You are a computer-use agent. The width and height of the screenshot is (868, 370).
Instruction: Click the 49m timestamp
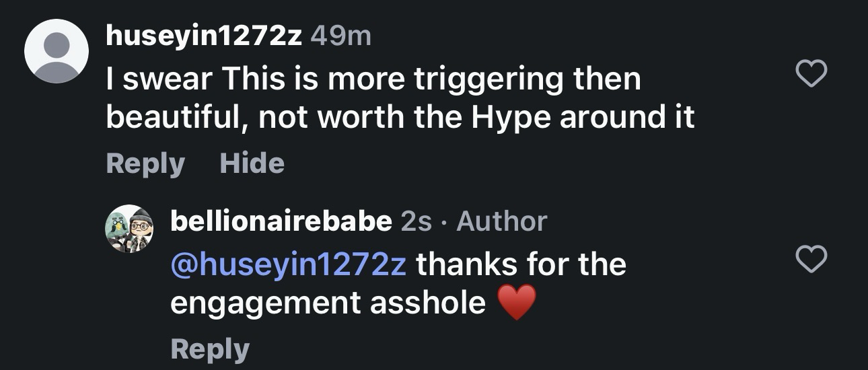[x=341, y=36]
